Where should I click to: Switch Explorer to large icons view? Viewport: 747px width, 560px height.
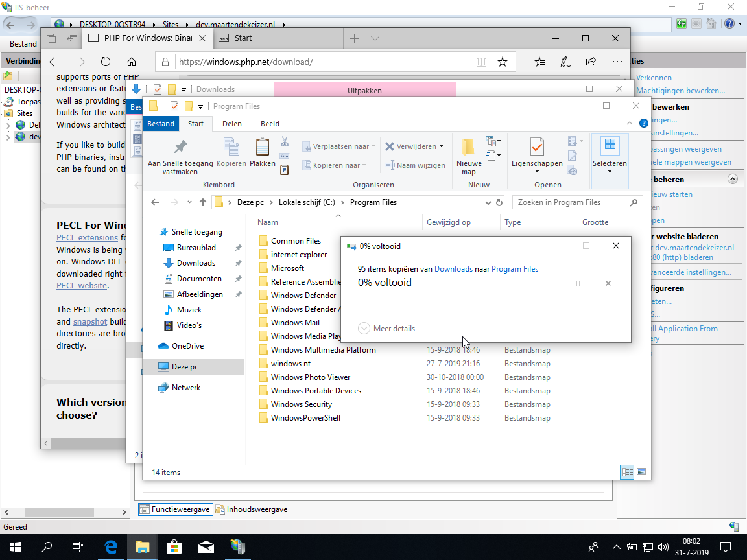(x=641, y=472)
